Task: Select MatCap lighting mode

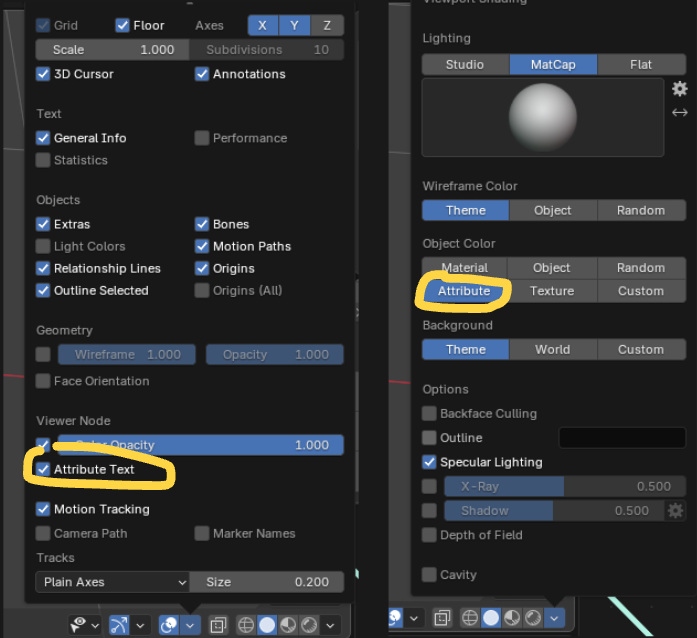Action: [553, 64]
